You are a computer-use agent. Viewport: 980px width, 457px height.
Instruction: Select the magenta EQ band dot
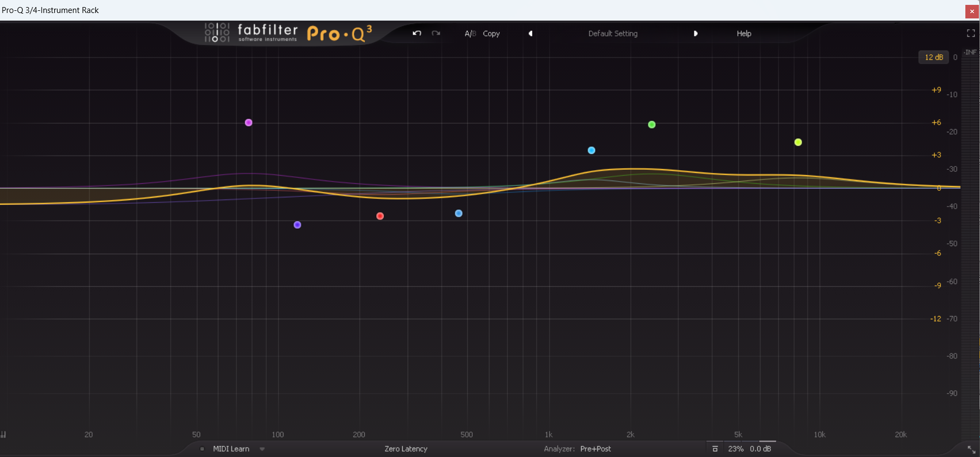tap(248, 123)
